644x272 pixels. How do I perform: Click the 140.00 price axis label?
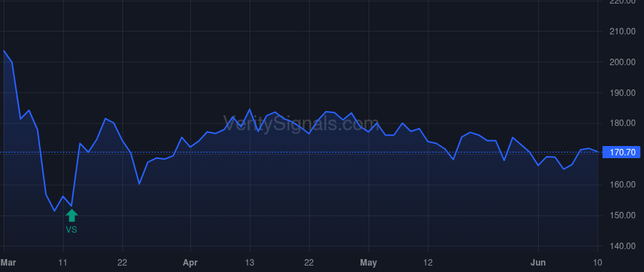623,246
